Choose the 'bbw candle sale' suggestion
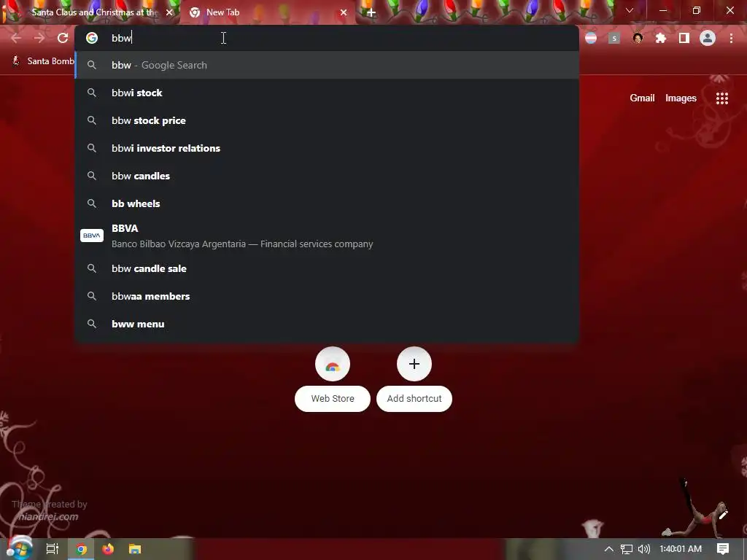Screen dimensions: 747x560 point(327,268)
